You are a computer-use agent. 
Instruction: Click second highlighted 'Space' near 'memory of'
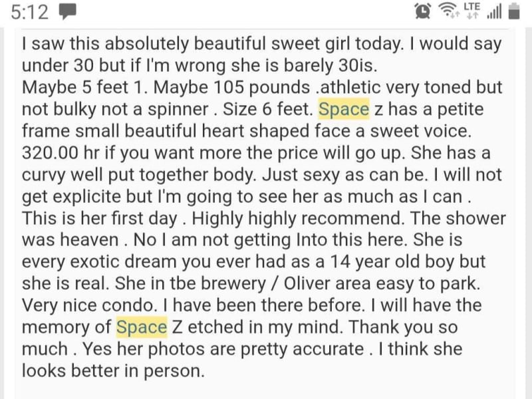click(x=141, y=327)
